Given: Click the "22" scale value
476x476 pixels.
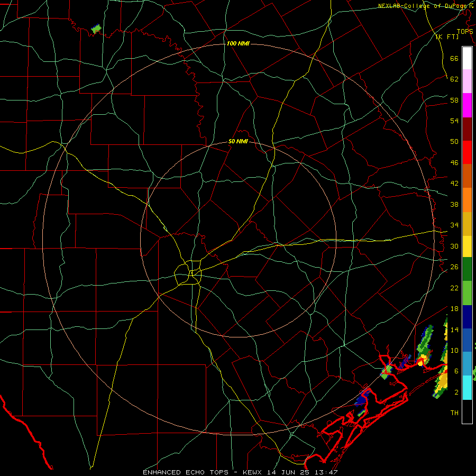Looking at the screenshot, I should [x=454, y=288].
